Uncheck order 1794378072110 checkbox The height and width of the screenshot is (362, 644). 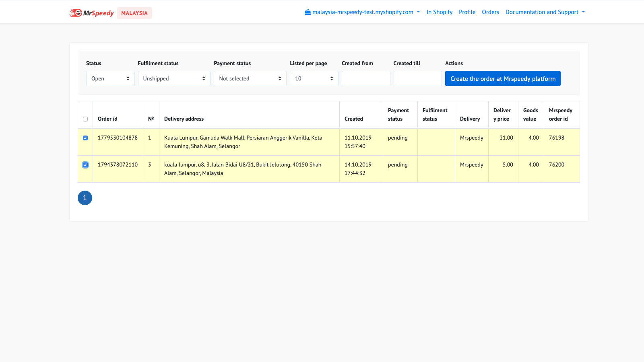tap(85, 165)
